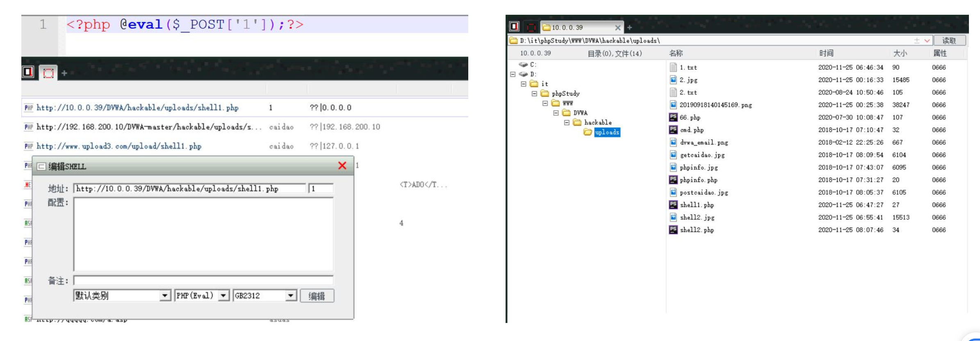Click the 编辑 button in SHELL dialog
The height and width of the screenshot is (341, 980).
pyautogui.click(x=317, y=296)
